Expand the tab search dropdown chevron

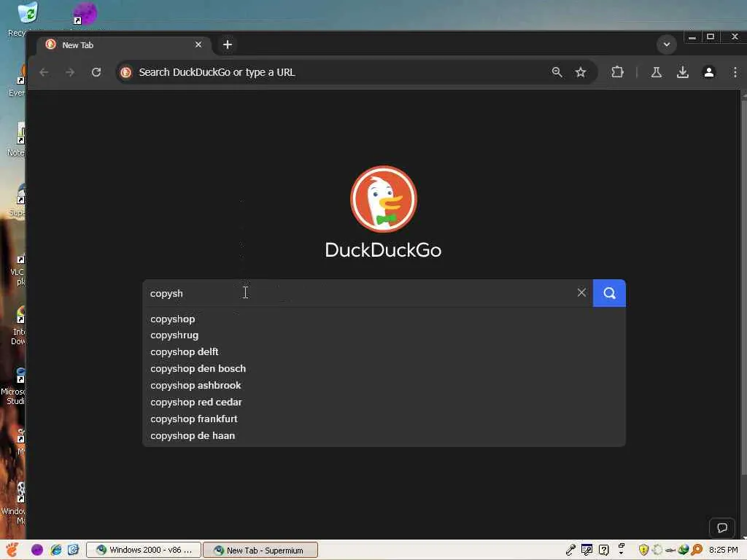click(x=667, y=44)
